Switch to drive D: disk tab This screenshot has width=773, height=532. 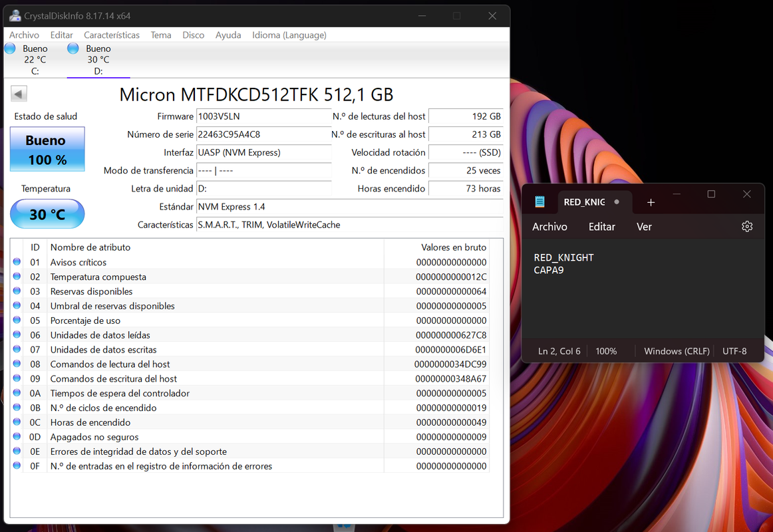[x=98, y=60]
